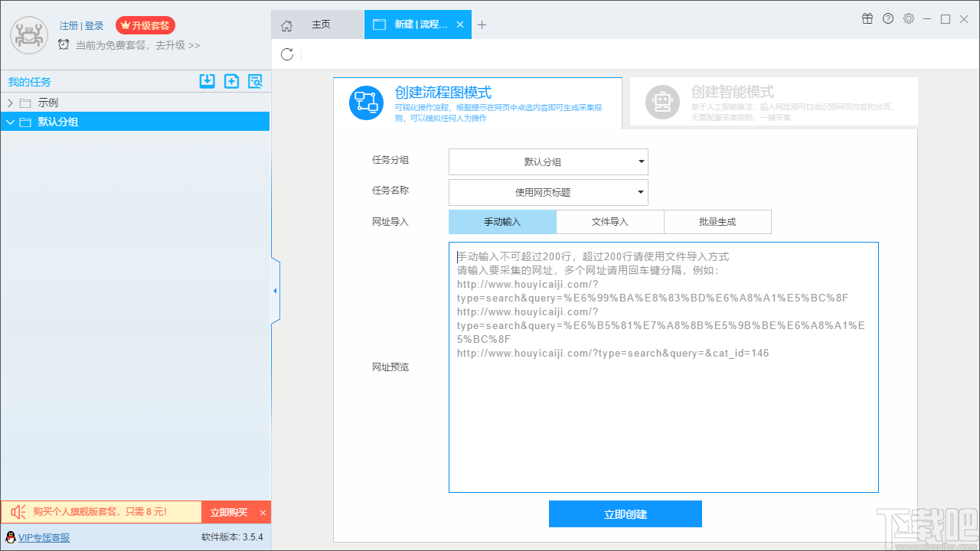980x551 pixels.
Task: Click the smart mode robot icon
Action: pos(662,103)
